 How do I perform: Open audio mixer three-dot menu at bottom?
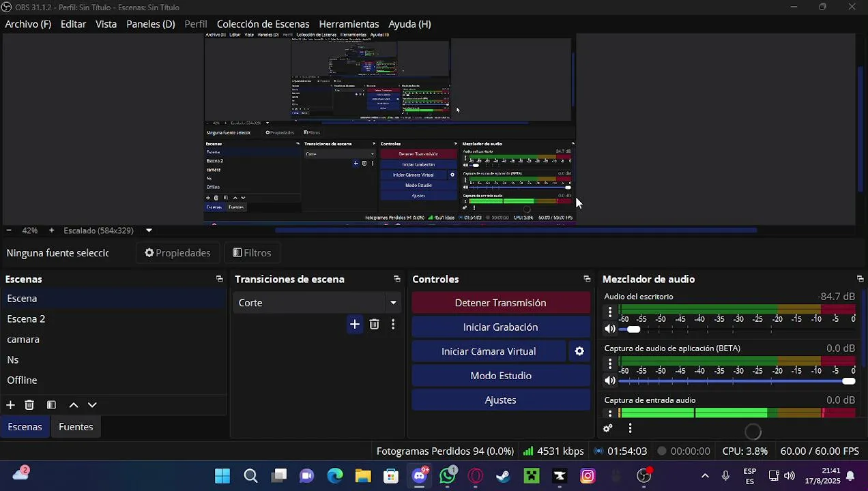click(630, 428)
